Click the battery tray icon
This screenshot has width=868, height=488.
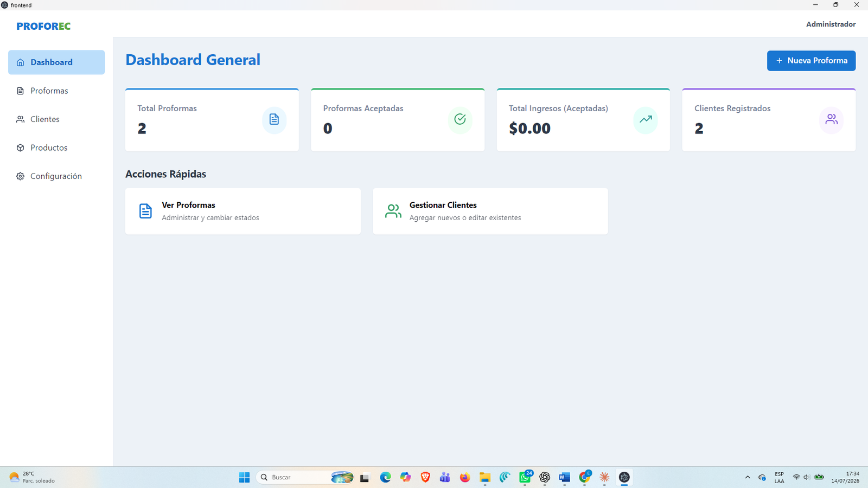pos(819,477)
